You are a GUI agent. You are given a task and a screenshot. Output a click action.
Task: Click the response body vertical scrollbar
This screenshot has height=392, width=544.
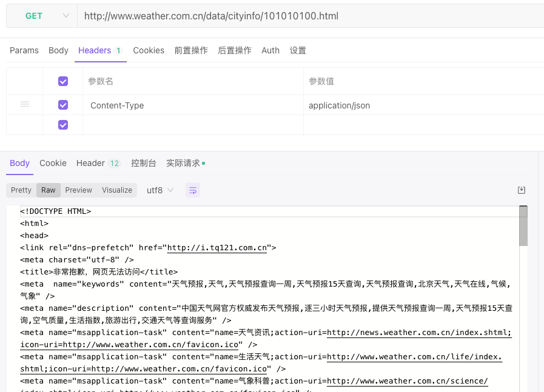[x=523, y=226]
